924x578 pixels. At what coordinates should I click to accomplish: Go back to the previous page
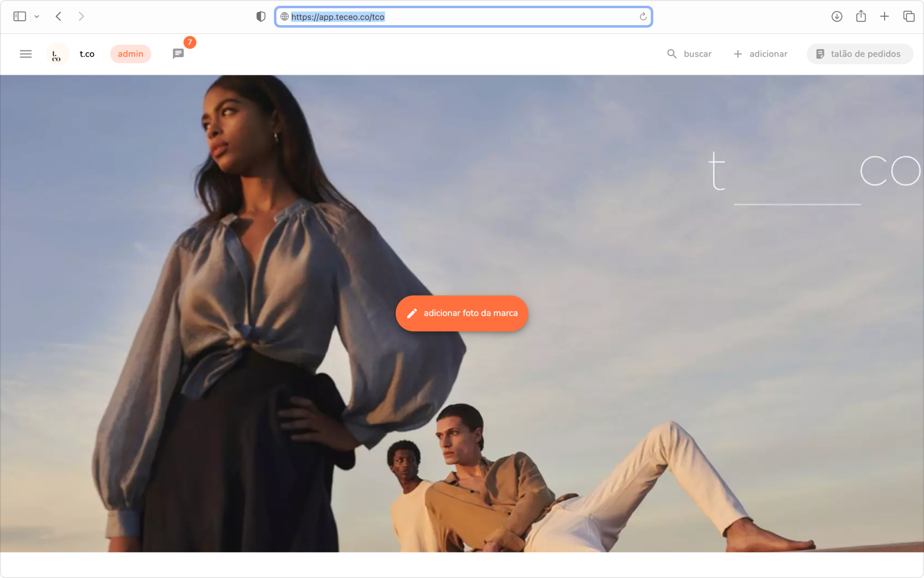pos(58,17)
